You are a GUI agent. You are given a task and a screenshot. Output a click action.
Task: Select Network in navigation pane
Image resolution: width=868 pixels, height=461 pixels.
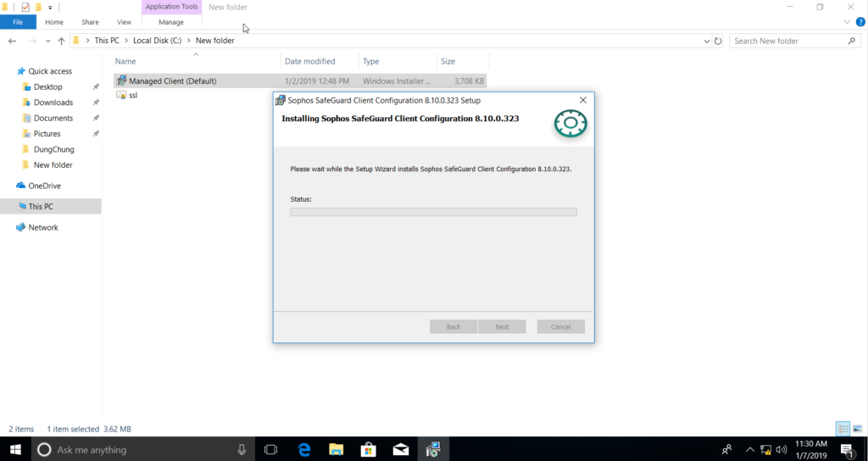43,227
